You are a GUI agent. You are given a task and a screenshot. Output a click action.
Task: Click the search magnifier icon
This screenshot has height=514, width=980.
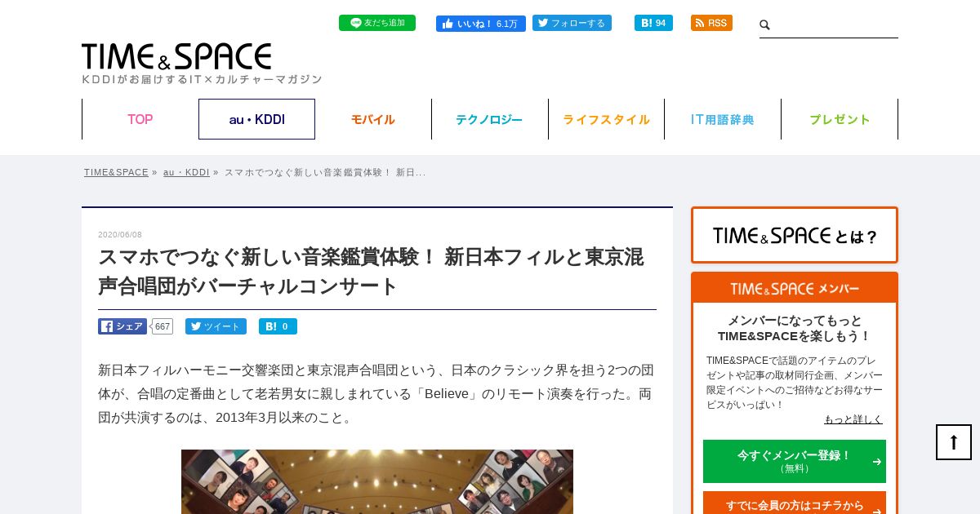(x=765, y=25)
